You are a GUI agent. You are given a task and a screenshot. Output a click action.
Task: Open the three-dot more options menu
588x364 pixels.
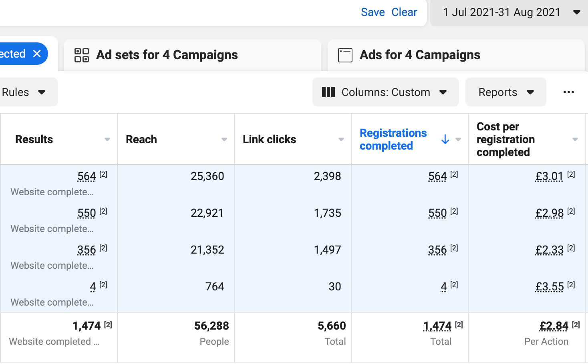[568, 92]
